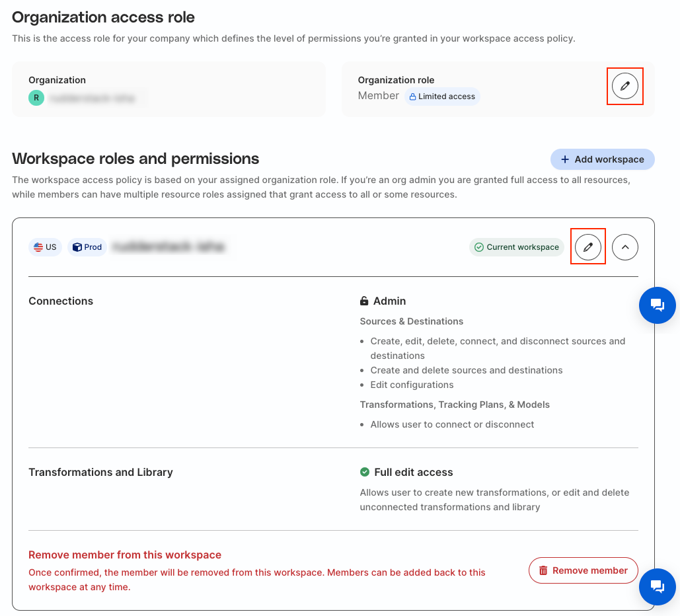
Task: Click the Remove member button
Action: [x=583, y=570]
